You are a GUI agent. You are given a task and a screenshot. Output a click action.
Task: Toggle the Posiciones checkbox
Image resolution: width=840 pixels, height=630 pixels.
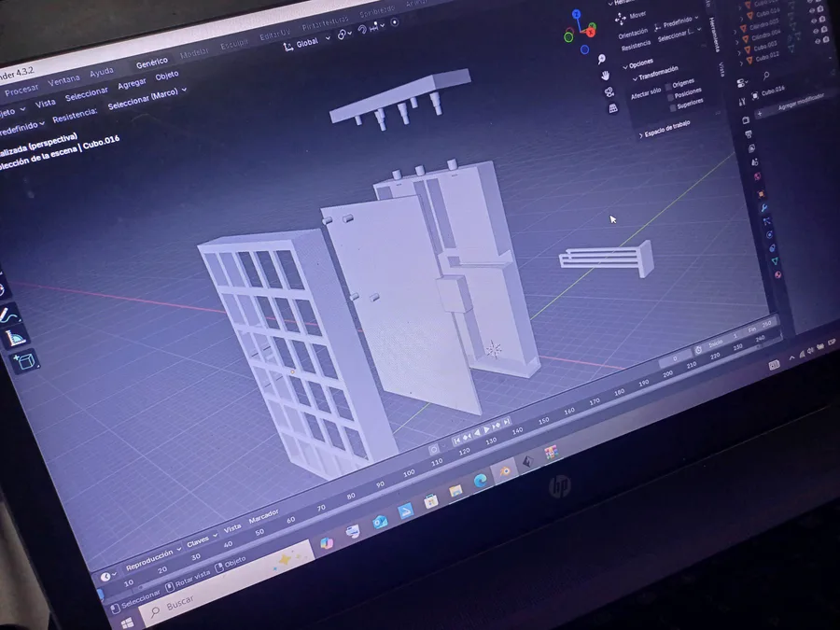(670, 97)
